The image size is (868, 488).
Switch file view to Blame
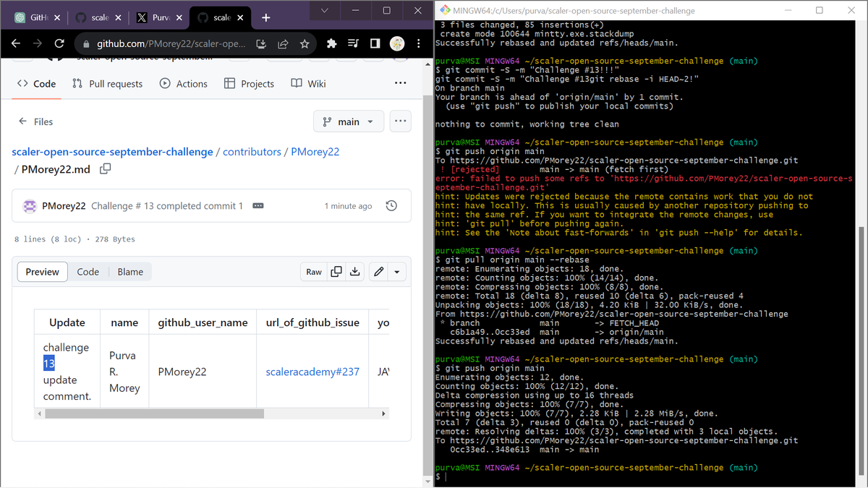coord(130,272)
